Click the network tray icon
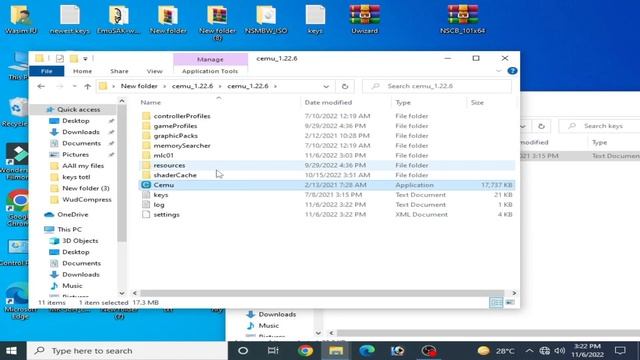 [x=544, y=351]
